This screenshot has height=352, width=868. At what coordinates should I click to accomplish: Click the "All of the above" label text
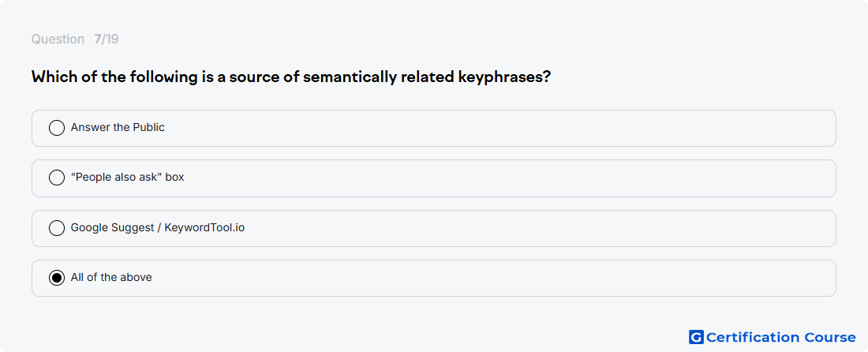click(x=111, y=277)
